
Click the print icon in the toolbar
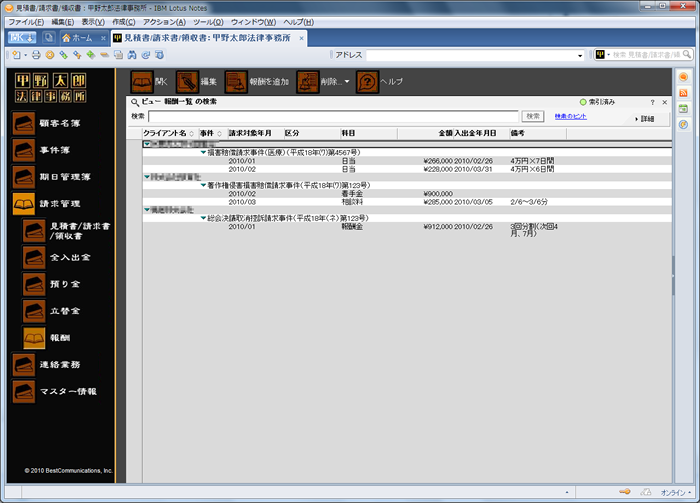(x=36, y=55)
